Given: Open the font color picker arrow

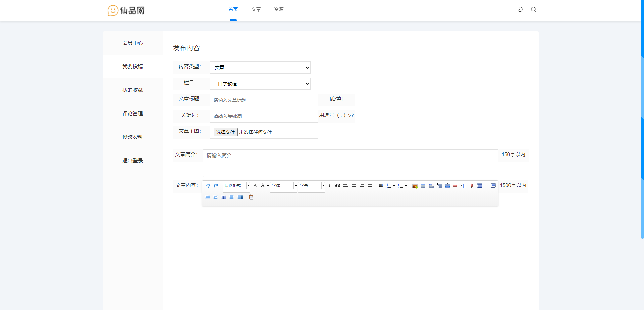Looking at the screenshot, I should (268, 186).
